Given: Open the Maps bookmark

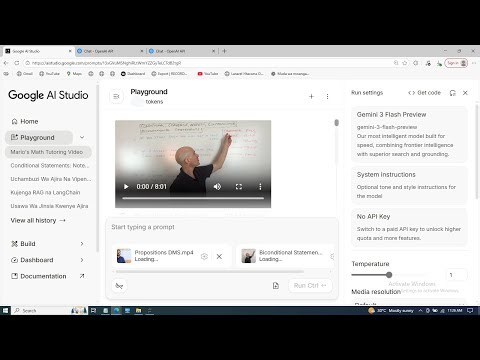Looking at the screenshot, I should 74,74.
